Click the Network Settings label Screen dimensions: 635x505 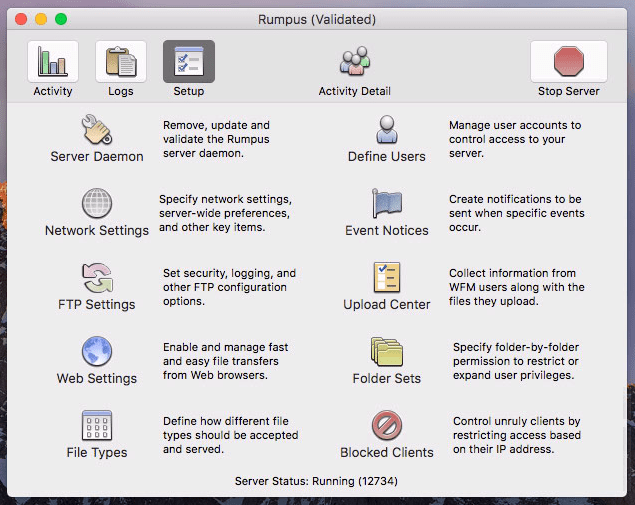[97, 231]
